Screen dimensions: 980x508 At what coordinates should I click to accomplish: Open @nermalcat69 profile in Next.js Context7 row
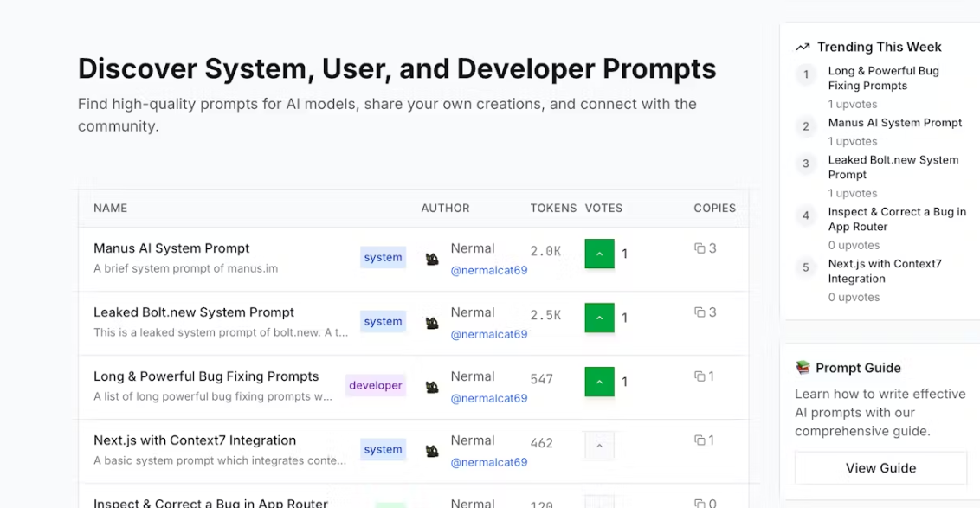[x=489, y=462]
